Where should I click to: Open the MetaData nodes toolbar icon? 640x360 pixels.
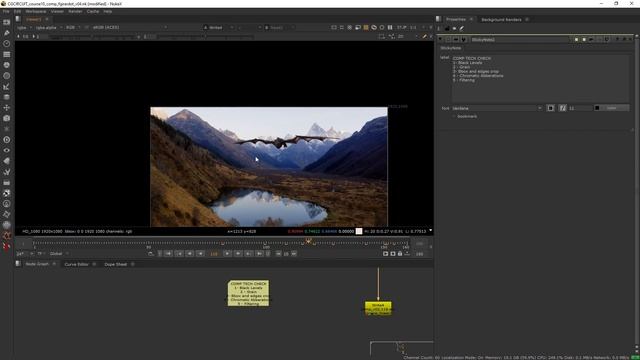7,161
